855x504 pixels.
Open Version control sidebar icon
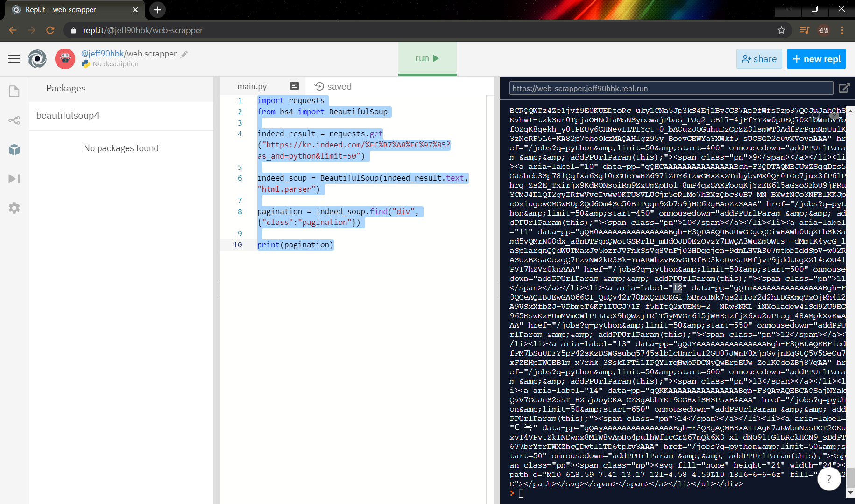click(14, 120)
